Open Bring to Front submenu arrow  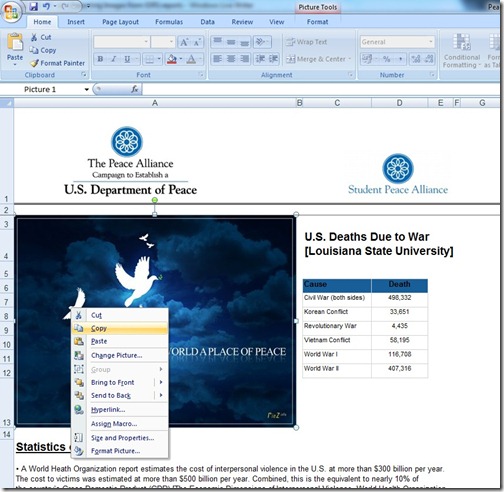tap(161, 382)
